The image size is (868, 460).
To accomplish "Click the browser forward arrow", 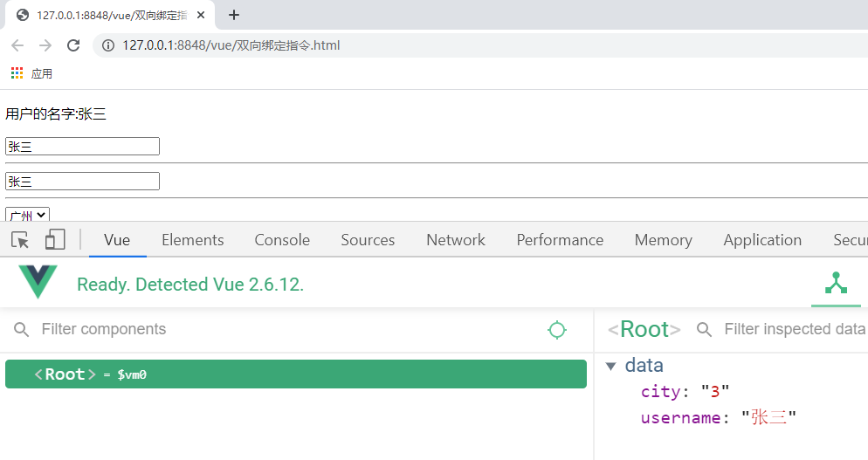I will pyautogui.click(x=45, y=45).
